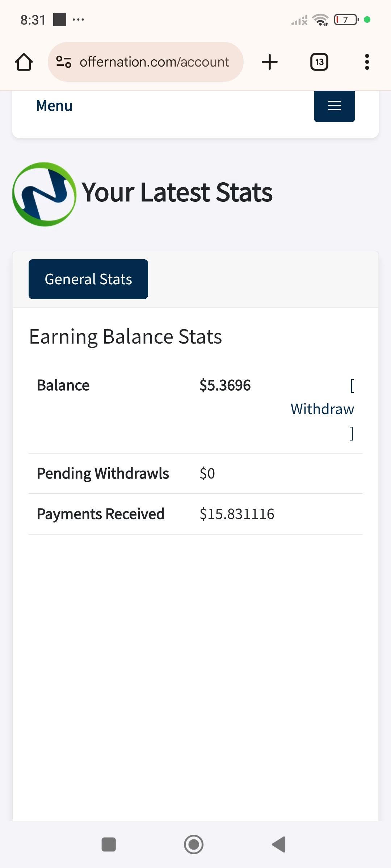This screenshot has height=868, width=391.
Task: Tap the Menu label
Action: click(x=54, y=106)
